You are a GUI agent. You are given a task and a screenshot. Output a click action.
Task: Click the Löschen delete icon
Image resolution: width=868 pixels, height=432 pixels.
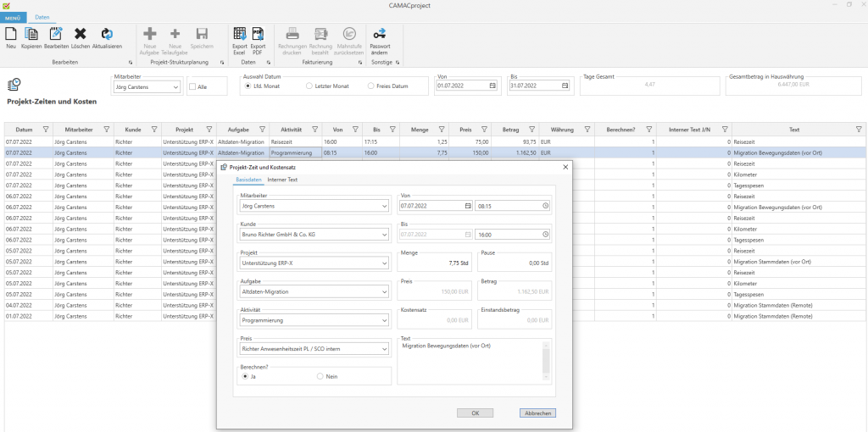[x=81, y=34]
